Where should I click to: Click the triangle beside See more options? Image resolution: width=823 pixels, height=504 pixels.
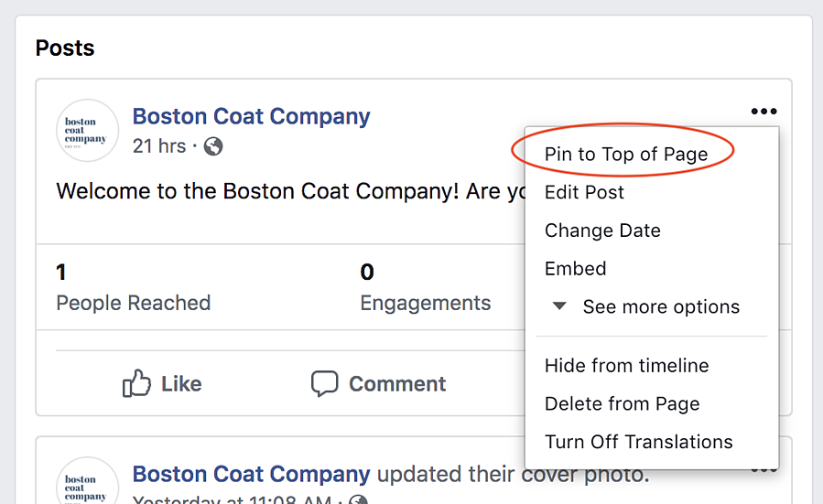click(559, 306)
